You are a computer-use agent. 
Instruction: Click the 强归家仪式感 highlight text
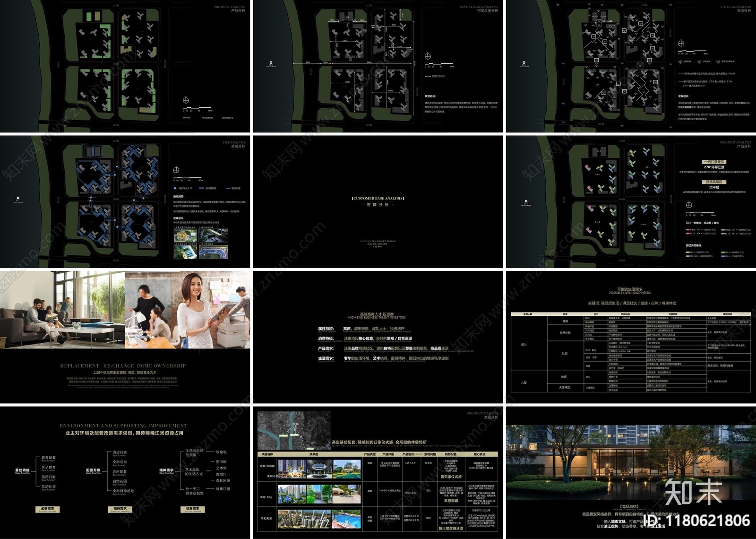click(451, 477)
